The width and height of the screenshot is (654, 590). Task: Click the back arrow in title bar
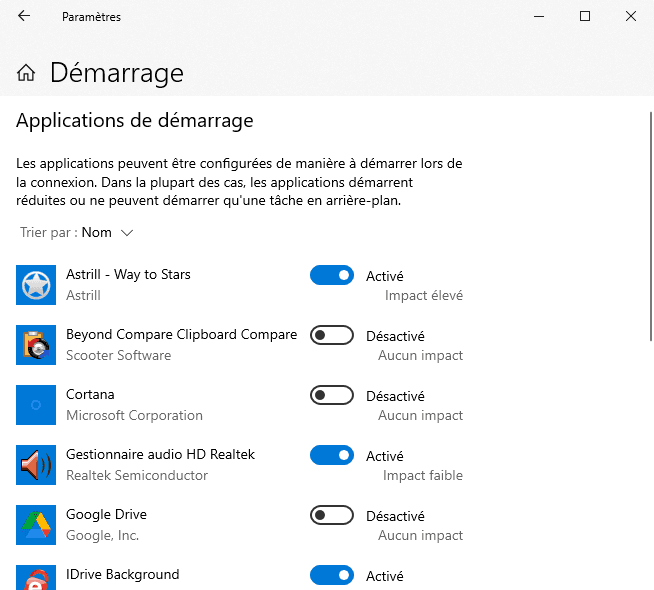(x=24, y=16)
